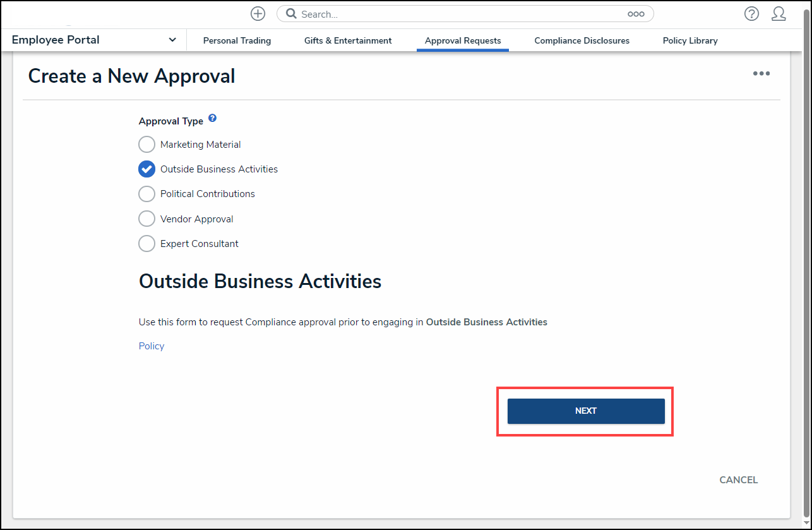The height and width of the screenshot is (530, 812).
Task: Select the Marketing Material radio button
Action: pyautogui.click(x=146, y=145)
